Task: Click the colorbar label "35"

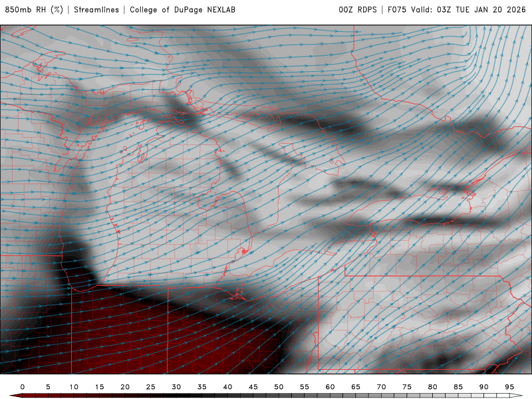Action: pos(202,387)
